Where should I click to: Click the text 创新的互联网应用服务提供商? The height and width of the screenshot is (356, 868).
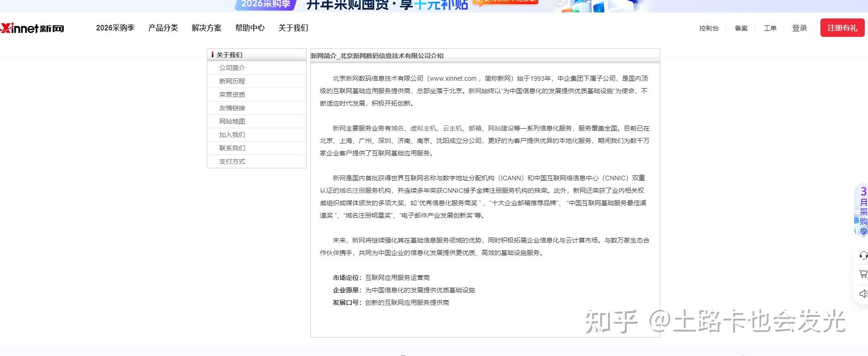[407, 303]
